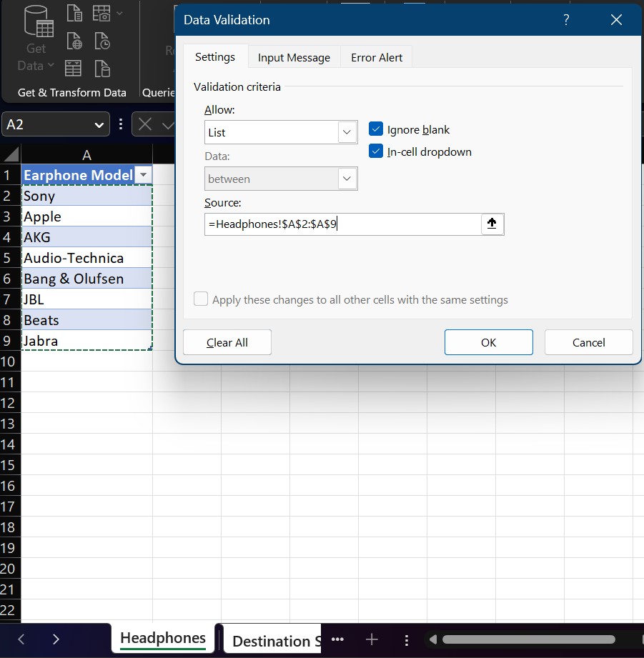The width and height of the screenshot is (644, 658).
Task: Click formula bar three-dot resize handle
Action: point(121,124)
